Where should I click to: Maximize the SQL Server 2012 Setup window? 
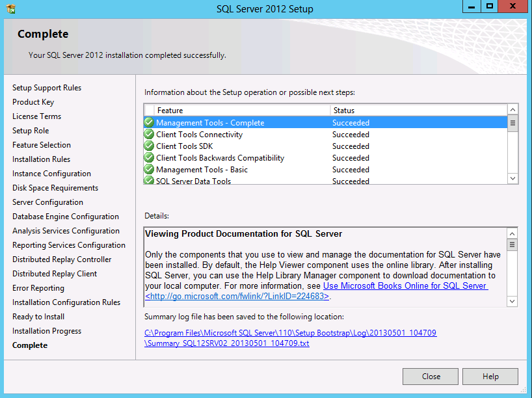point(489,7)
